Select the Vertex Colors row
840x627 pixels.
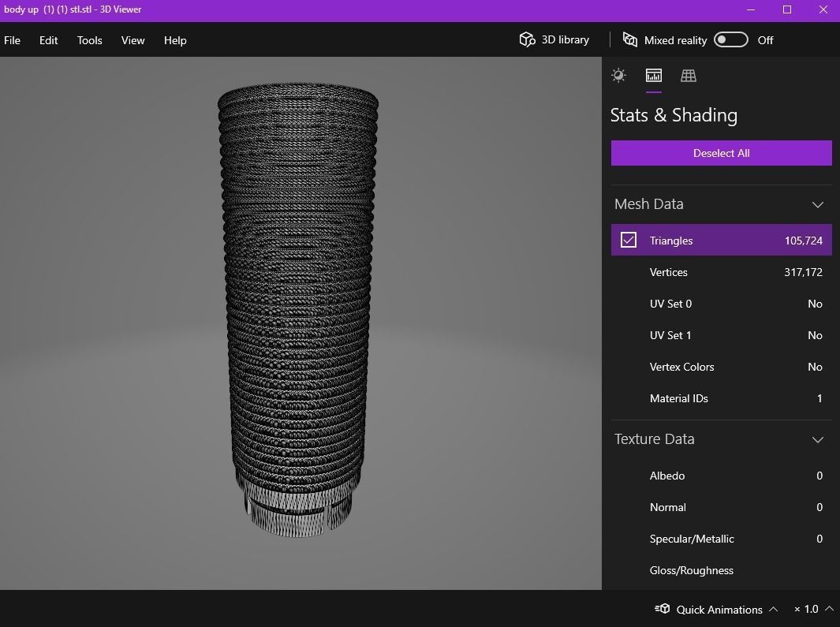(721, 367)
